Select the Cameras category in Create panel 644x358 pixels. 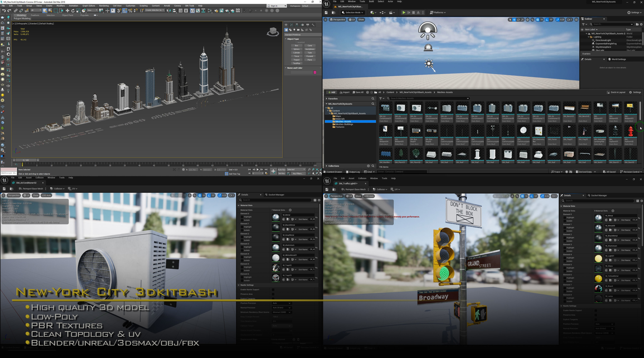[x=298, y=30]
